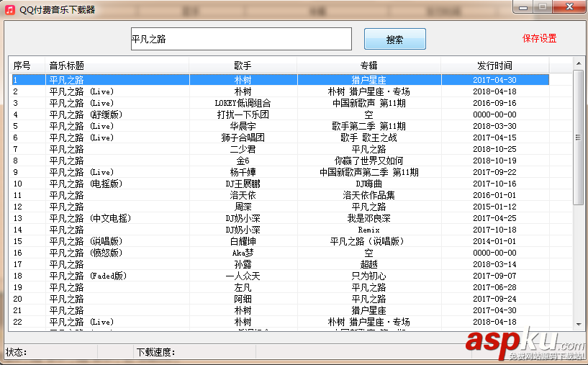Select singer 白耀坤 in row 15

click(243, 241)
